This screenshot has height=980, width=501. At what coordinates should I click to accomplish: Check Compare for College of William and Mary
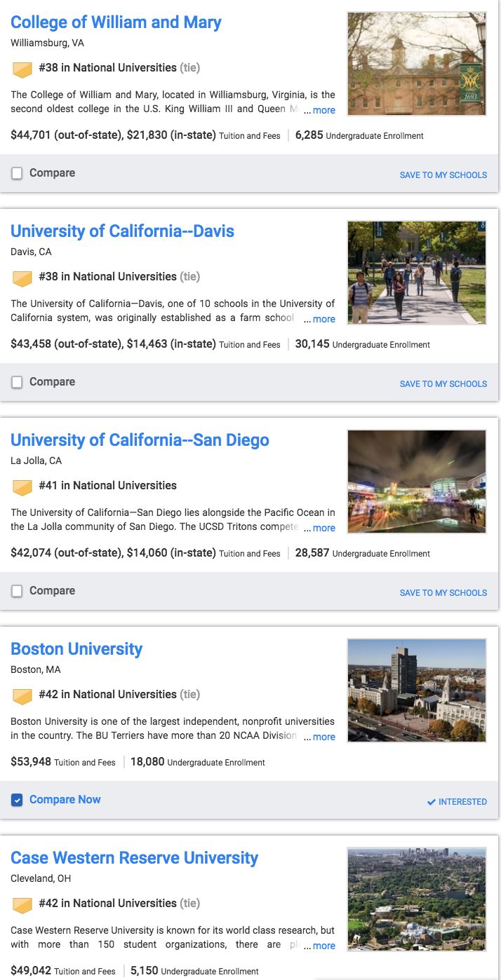coord(17,173)
